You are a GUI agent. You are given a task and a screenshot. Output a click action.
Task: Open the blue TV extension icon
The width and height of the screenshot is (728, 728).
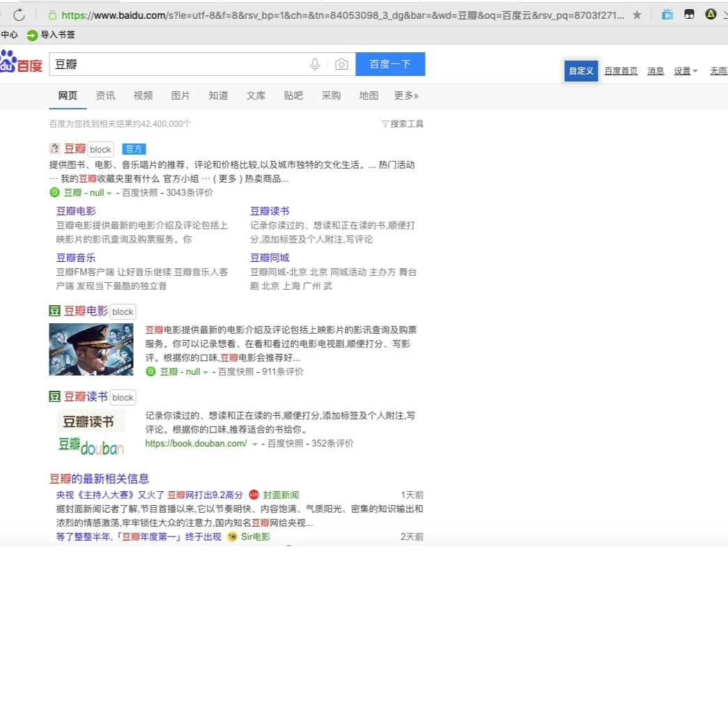coord(667,15)
